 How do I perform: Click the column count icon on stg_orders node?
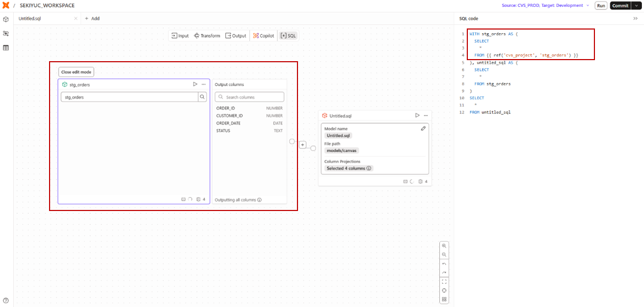pyautogui.click(x=198, y=199)
